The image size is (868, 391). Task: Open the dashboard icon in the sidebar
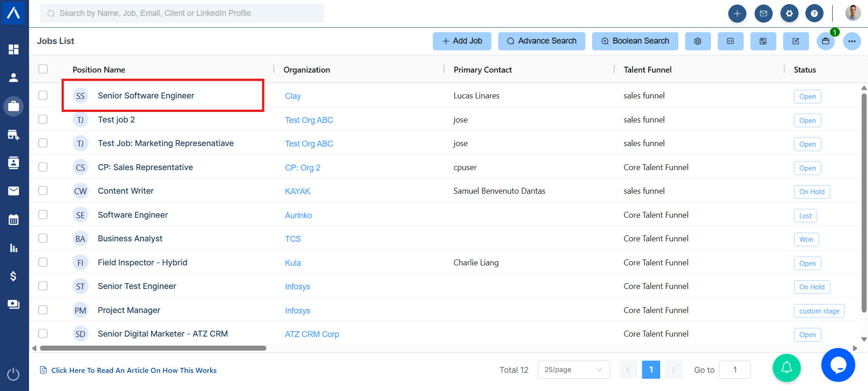pyautogui.click(x=14, y=49)
